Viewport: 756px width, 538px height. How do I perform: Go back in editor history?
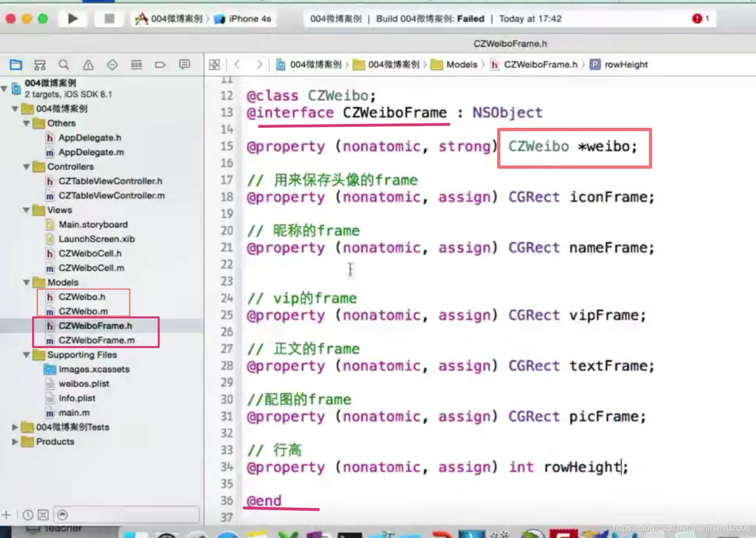click(237, 64)
